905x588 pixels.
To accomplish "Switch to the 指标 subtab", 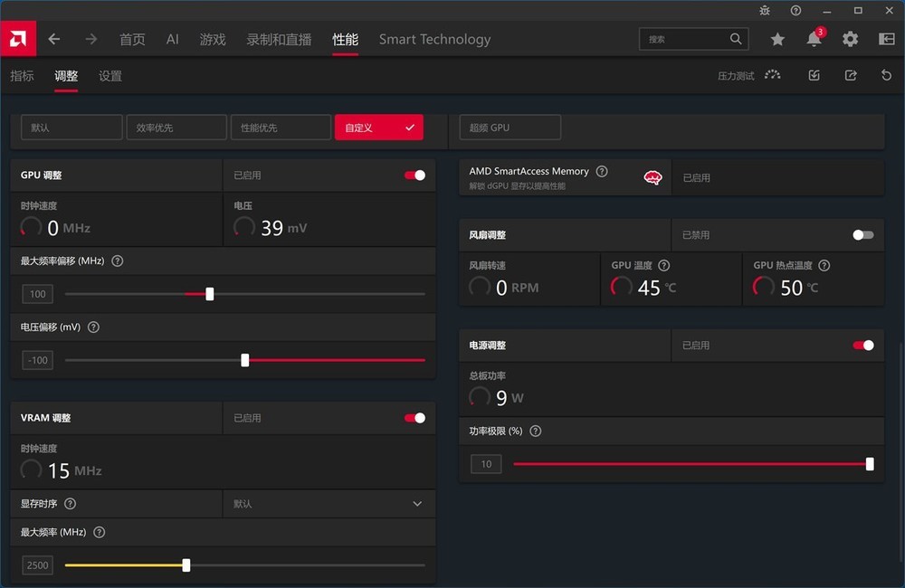I will 22,76.
